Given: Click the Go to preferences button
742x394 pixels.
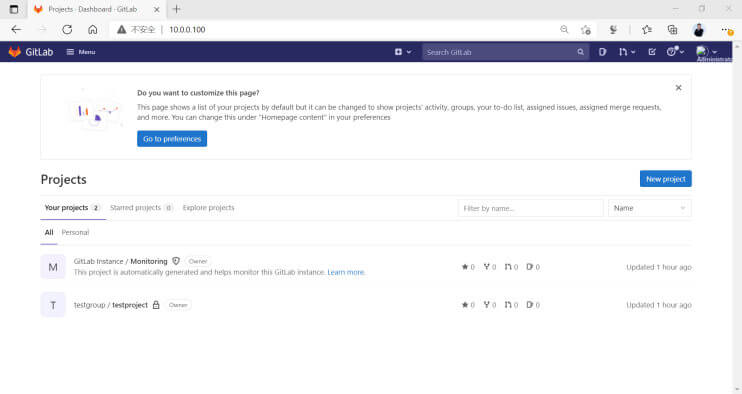Looking at the screenshot, I should (x=172, y=139).
